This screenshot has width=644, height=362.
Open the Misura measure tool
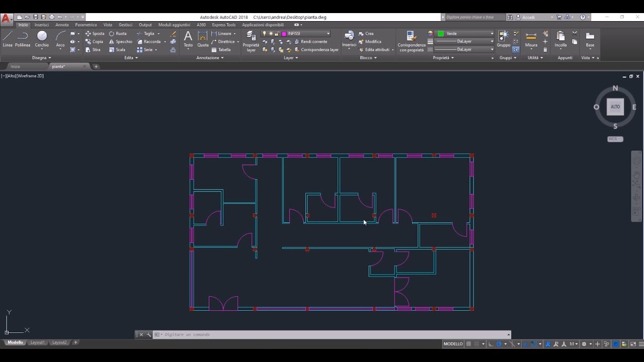click(531, 39)
